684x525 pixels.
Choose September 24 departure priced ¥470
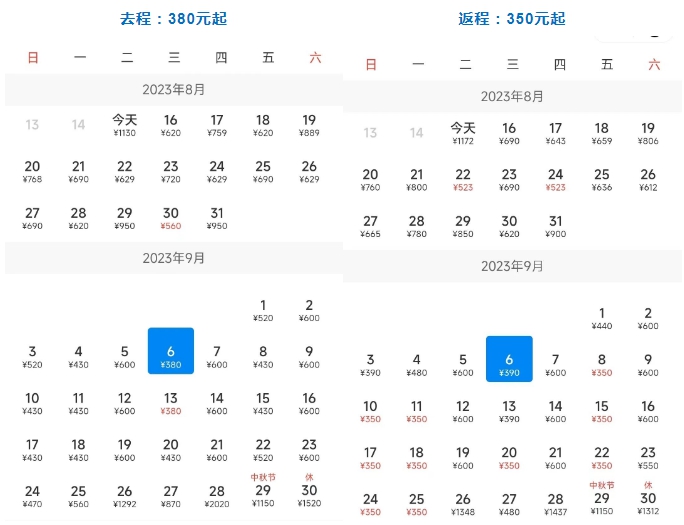[32, 496]
